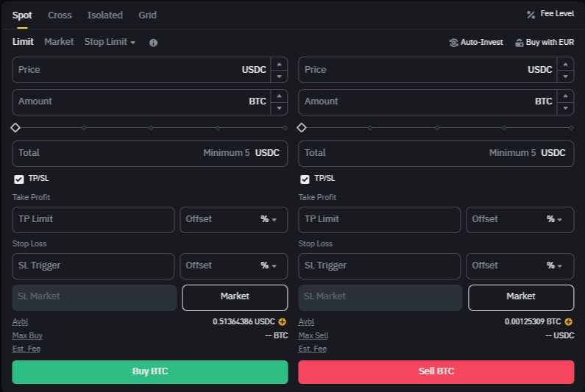Screen dimensions: 585x392
Task: Click the Auto-Invest icon
Action: (x=453, y=43)
